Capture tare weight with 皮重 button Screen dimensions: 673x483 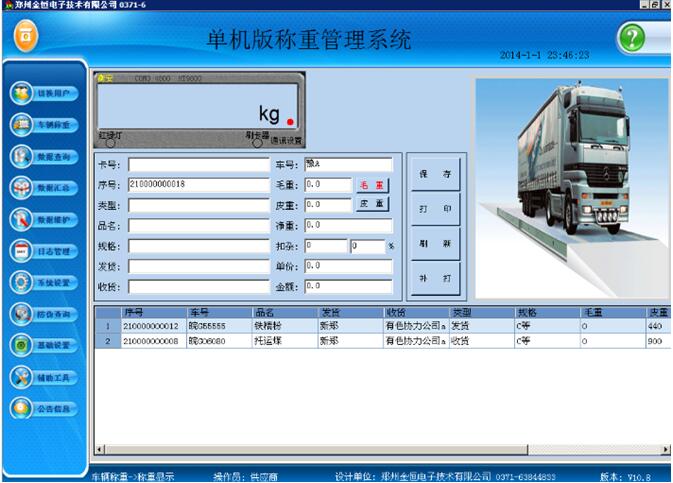coord(372,204)
